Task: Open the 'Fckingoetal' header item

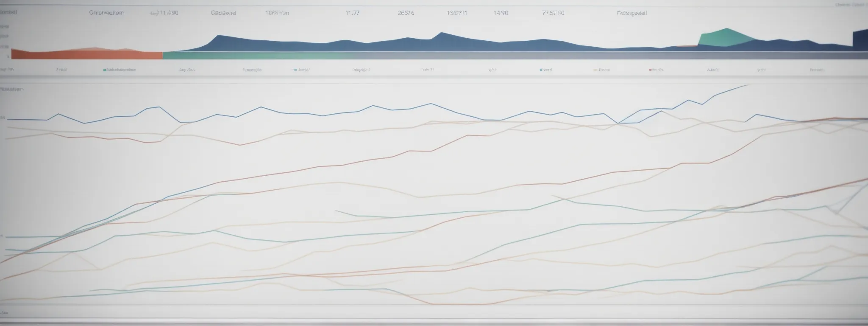Action: (632, 13)
